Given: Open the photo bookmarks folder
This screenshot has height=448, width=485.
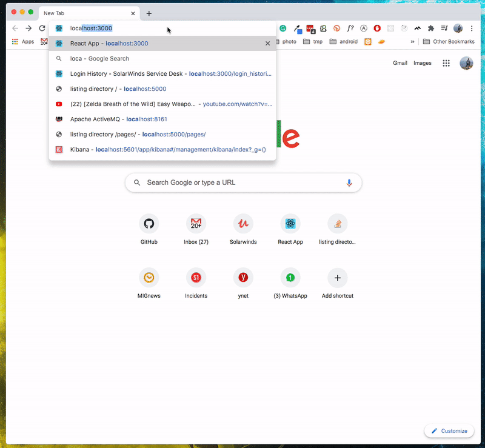Looking at the screenshot, I should point(287,42).
